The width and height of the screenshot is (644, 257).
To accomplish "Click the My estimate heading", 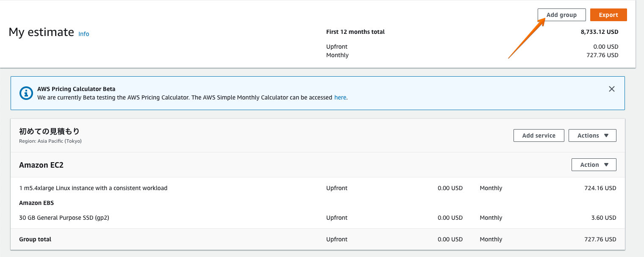I will (x=42, y=32).
